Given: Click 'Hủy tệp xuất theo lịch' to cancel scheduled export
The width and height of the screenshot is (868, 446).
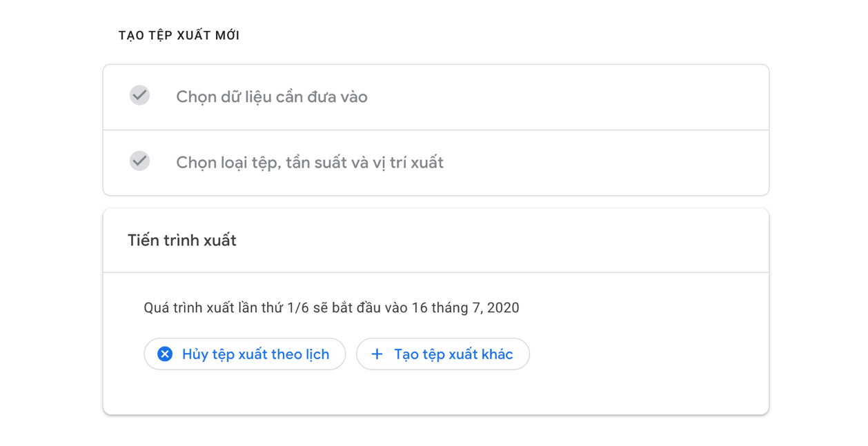Looking at the screenshot, I should click(244, 354).
